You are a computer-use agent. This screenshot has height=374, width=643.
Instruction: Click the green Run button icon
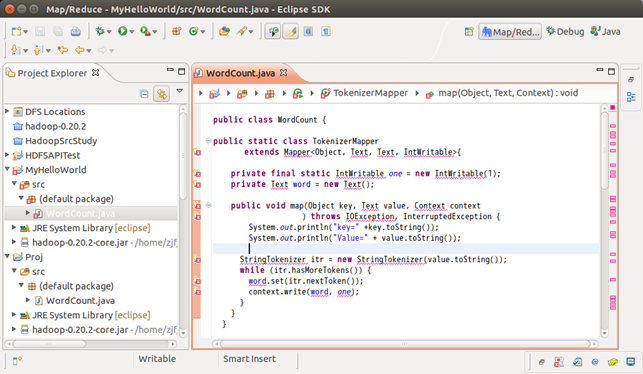pyautogui.click(x=123, y=31)
